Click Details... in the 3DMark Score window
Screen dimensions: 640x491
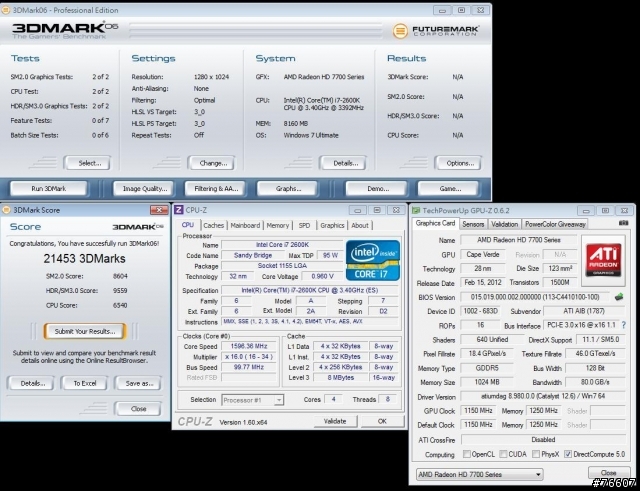tap(31, 383)
